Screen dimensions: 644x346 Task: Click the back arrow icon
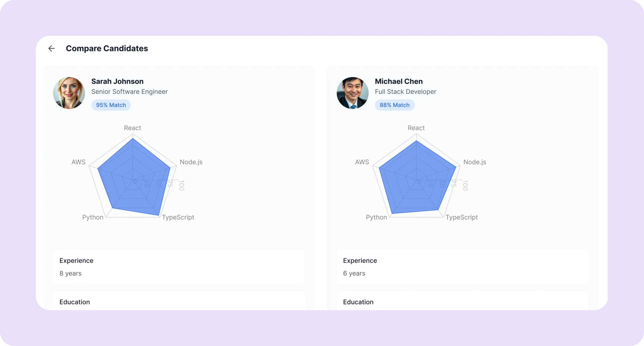coord(51,48)
